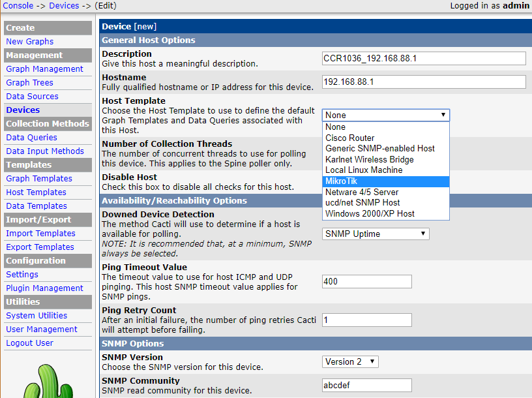The width and height of the screenshot is (532, 398).
Task: Click Logout User link
Action: (29, 343)
